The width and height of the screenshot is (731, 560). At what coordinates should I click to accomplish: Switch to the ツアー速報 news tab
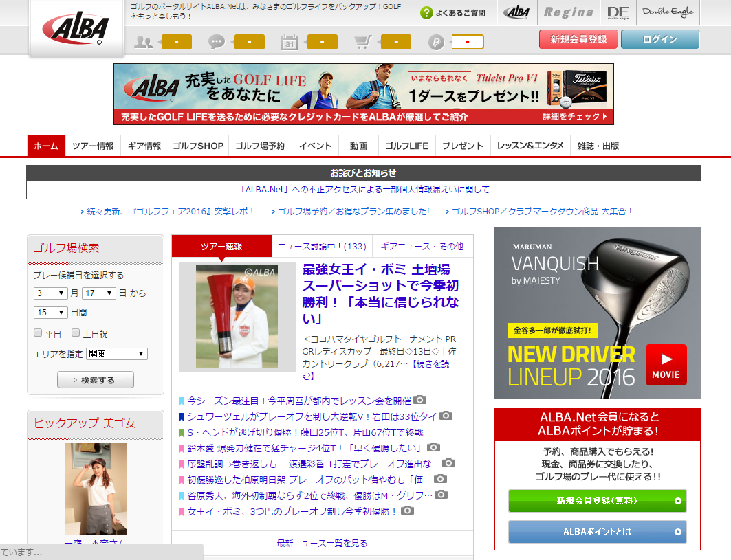point(221,246)
